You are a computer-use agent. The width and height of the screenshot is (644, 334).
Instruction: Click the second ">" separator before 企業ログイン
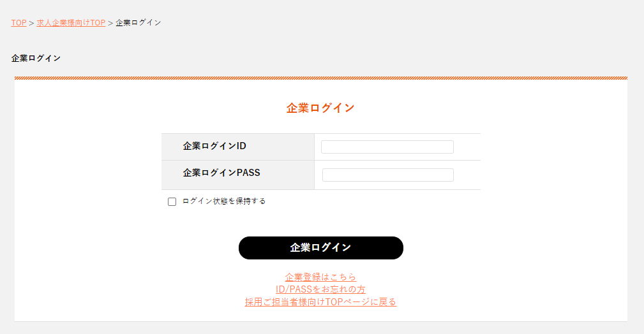(x=110, y=23)
